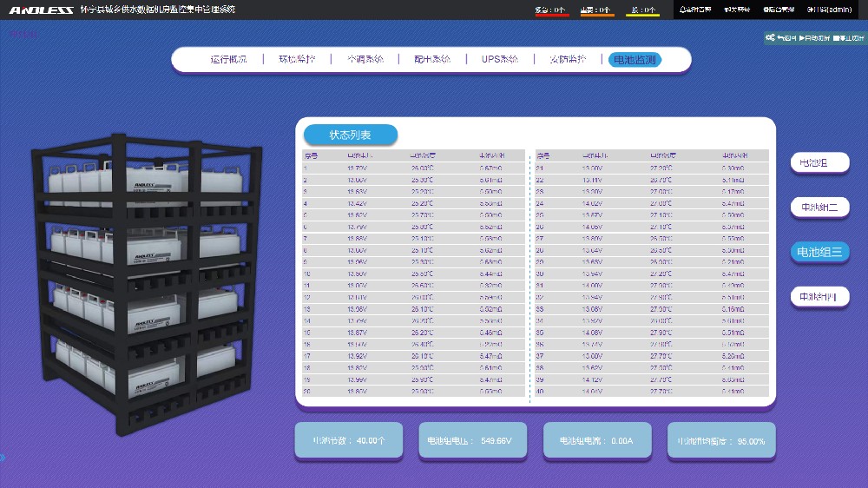Image resolution: width=868 pixels, height=488 pixels.
Task: Click the ANOLESS logo in header
Action: pyautogui.click(x=41, y=10)
